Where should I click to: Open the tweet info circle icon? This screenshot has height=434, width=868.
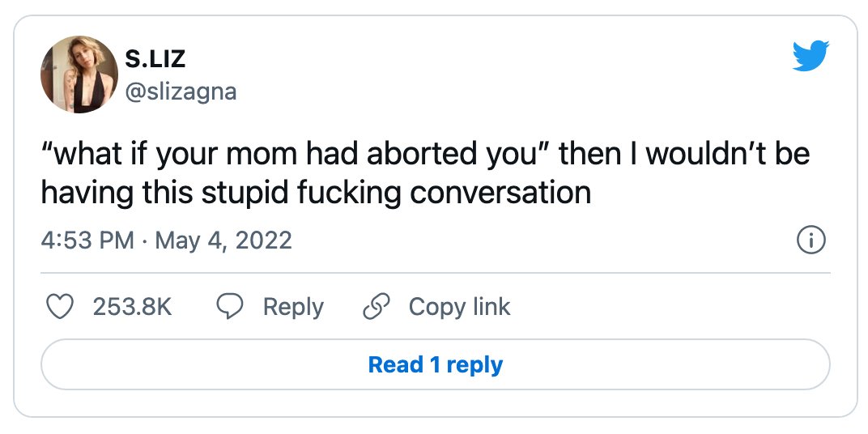(811, 240)
